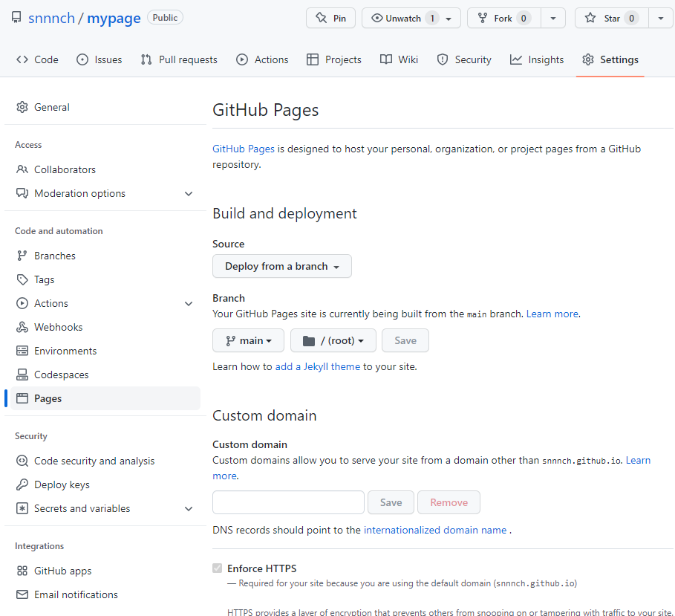Click the Deploy keys key icon
Image resolution: width=675 pixels, height=616 pixels.
[22, 484]
